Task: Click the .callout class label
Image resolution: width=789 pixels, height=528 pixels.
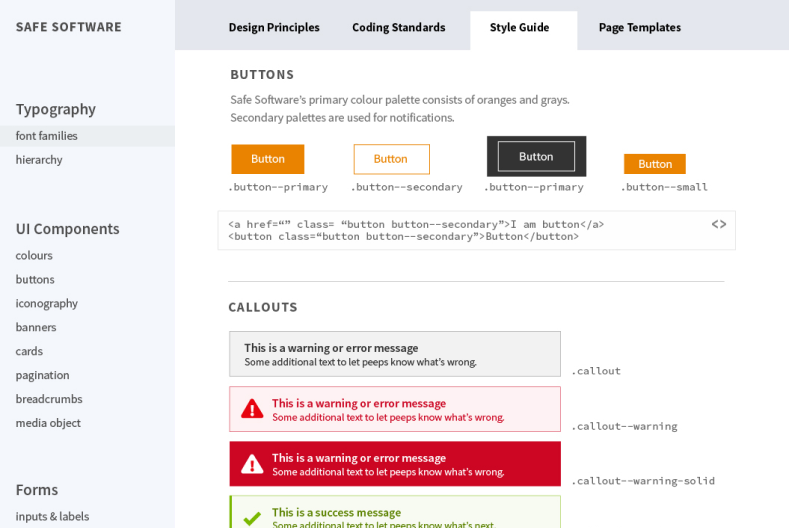Action: (596, 371)
